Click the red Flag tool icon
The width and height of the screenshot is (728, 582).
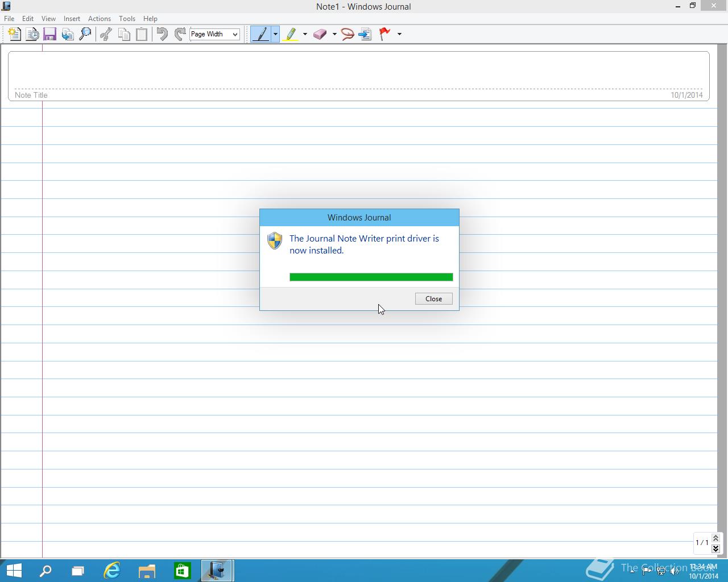385,34
